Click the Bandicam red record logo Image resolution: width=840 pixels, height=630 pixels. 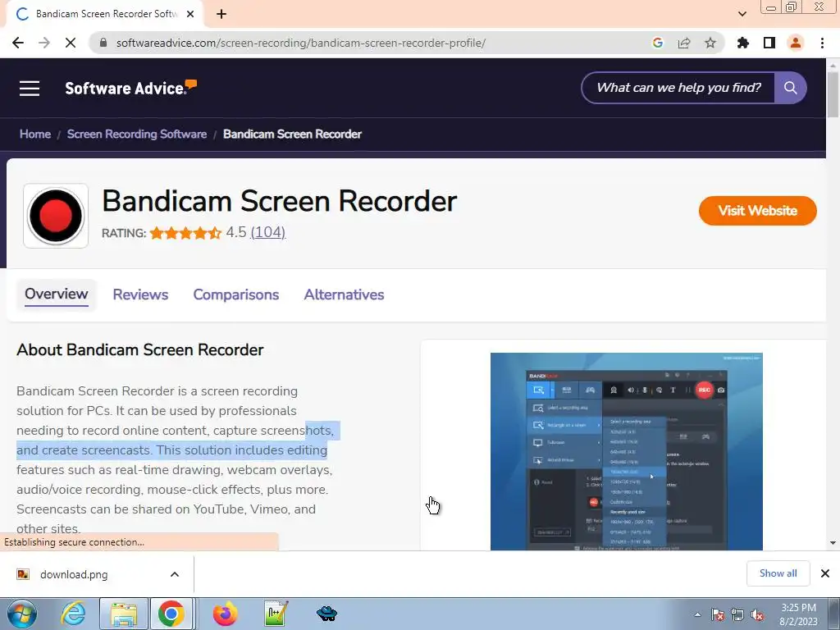[56, 216]
